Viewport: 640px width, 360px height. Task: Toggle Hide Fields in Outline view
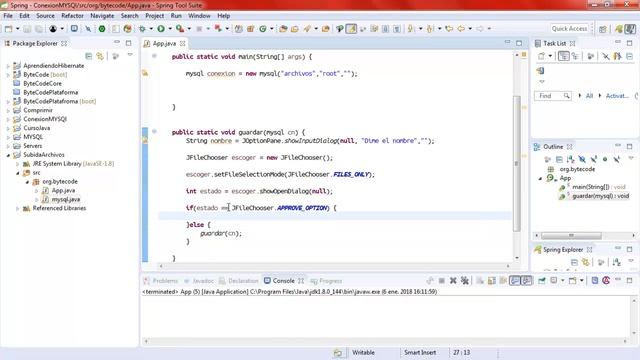582,159
